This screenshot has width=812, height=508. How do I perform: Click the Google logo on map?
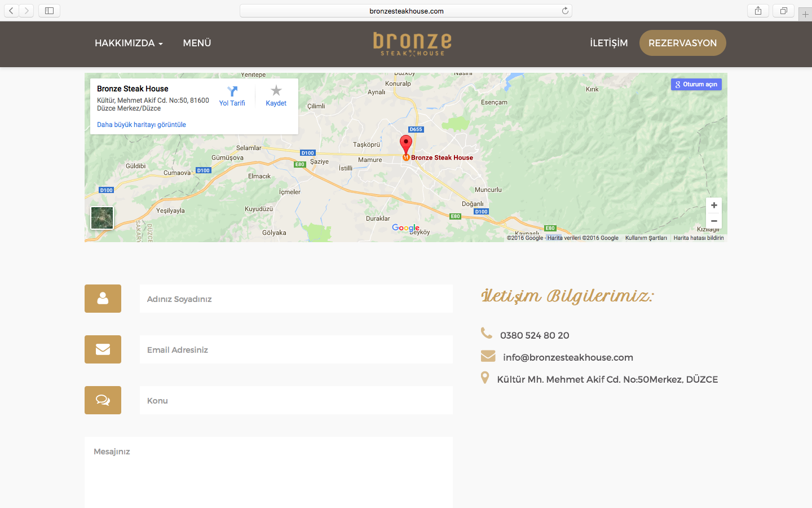[405, 227]
